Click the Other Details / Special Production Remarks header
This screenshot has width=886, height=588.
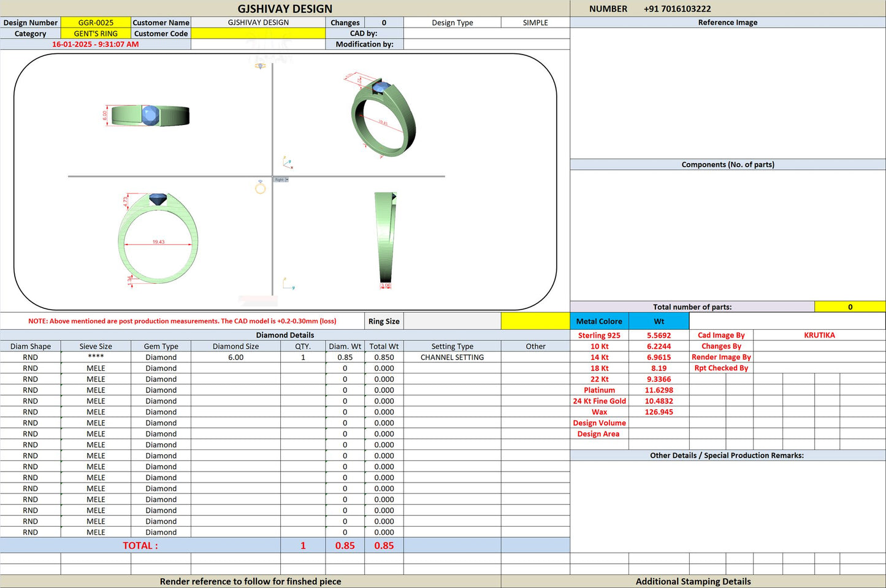pyautogui.click(x=728, y=456)
